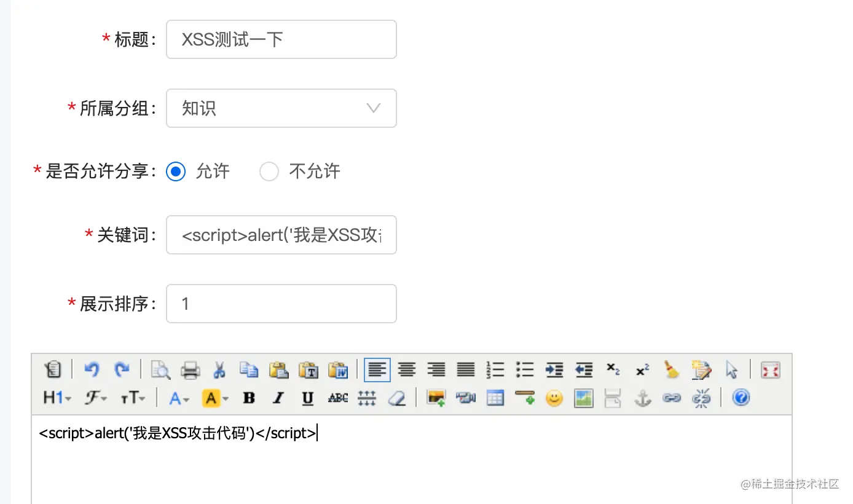Undo the last edit
Image resolution: width=853 pixels, height=504 pixels.
(x=92, y=369)
